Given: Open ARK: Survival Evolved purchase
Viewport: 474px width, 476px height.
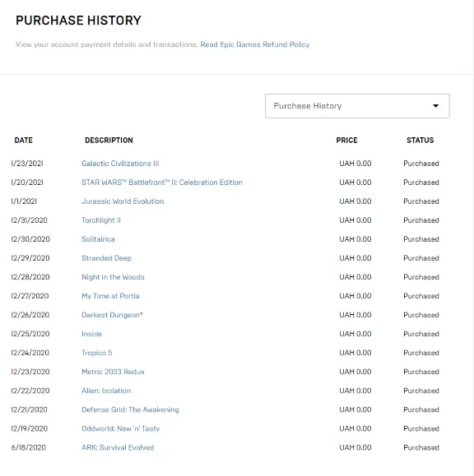Looking at the screenshot, I should [x=118, y=447].
